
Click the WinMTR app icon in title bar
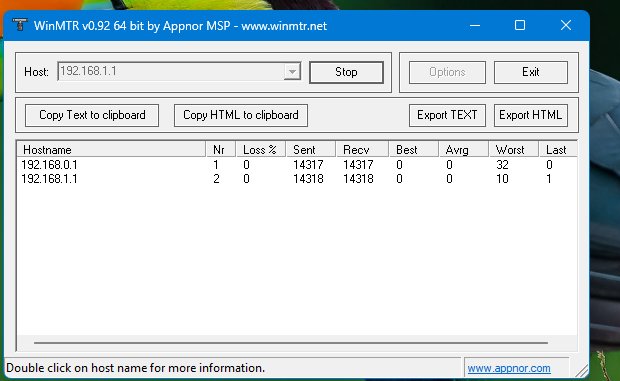pos(19,25)
